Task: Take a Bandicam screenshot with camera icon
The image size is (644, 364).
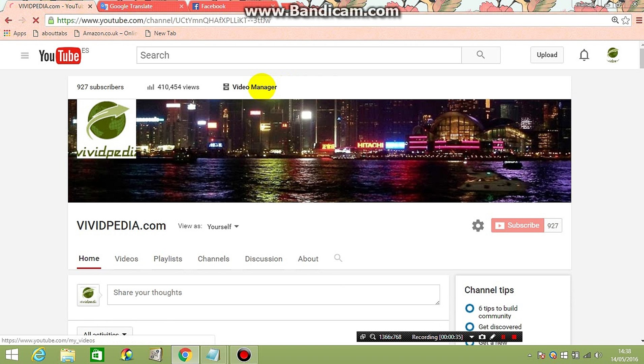Action: coord(482,337)
